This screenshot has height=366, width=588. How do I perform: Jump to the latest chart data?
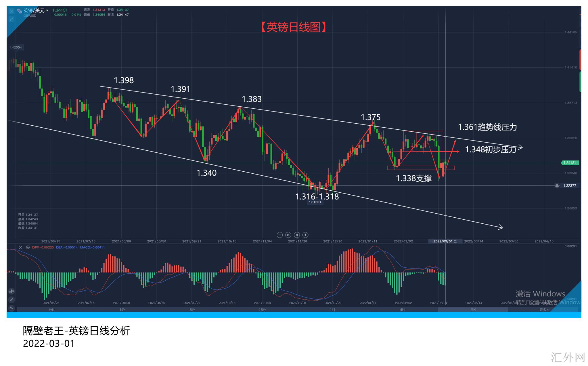(x=297, y=235)
